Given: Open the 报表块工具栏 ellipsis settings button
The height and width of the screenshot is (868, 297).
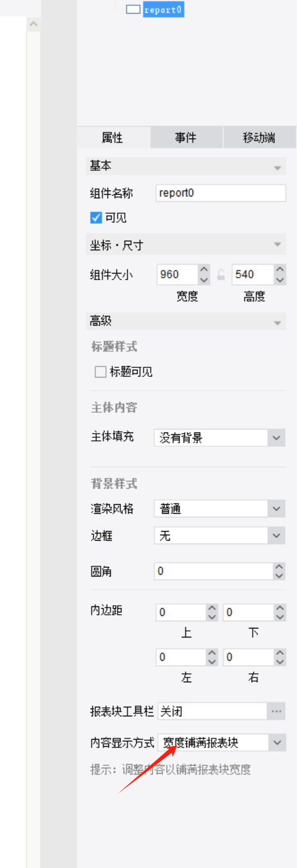Looking at the screenshot, I should (276, 711).
